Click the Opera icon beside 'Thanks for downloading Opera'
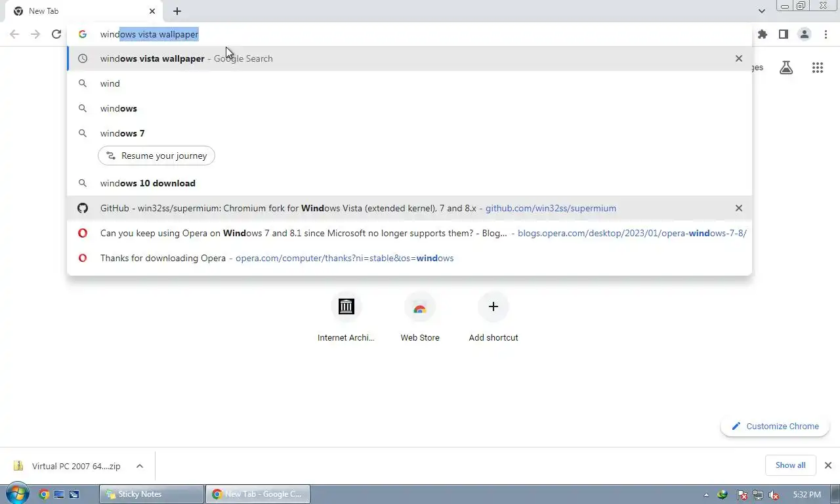The height and width of the screenshot is (504, 840). [83, 258]
